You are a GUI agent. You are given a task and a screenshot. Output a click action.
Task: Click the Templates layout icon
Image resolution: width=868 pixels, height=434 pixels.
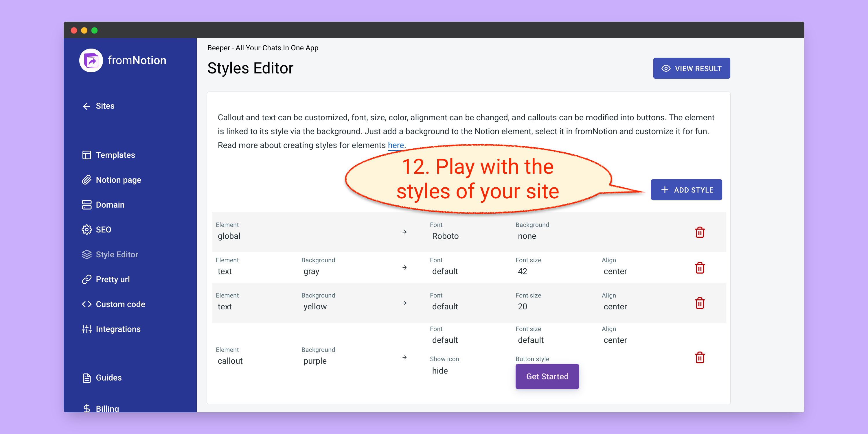pos(87,155)
